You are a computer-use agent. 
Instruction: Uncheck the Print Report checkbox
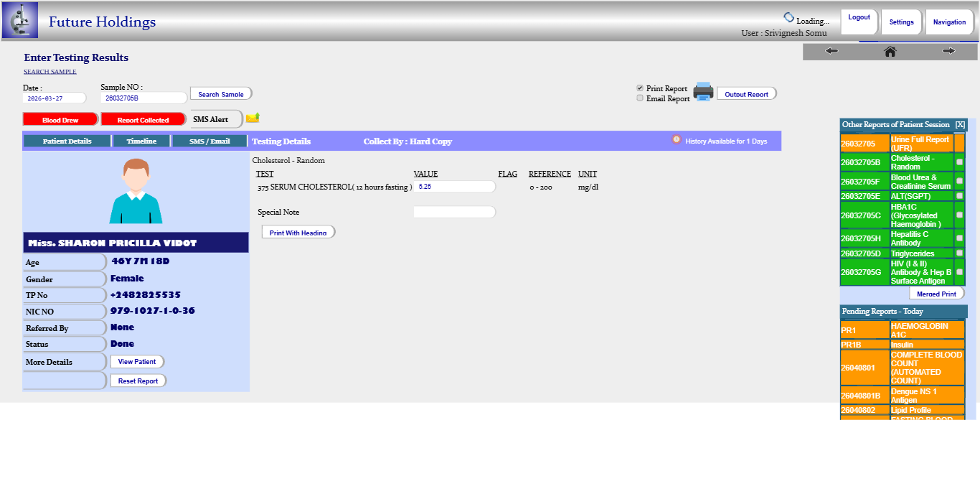click(640, 88)
